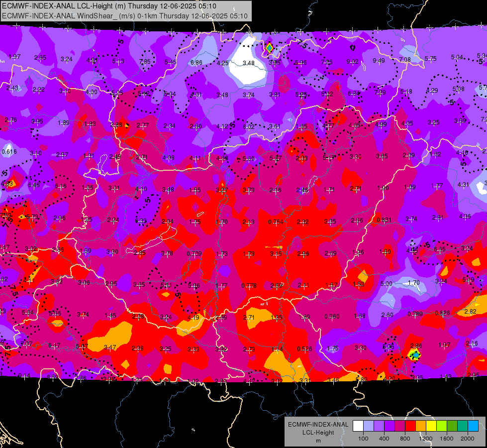The image size is (487, 448).
Task: Select the red legend color swatch
Action: point(410,426)
